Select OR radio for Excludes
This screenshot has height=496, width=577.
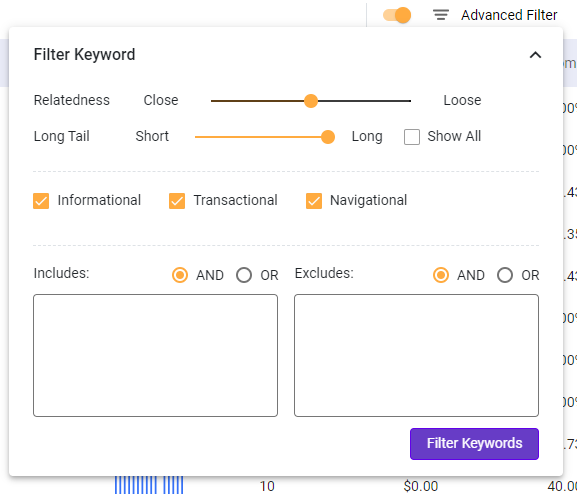click(x=505, y=275)
